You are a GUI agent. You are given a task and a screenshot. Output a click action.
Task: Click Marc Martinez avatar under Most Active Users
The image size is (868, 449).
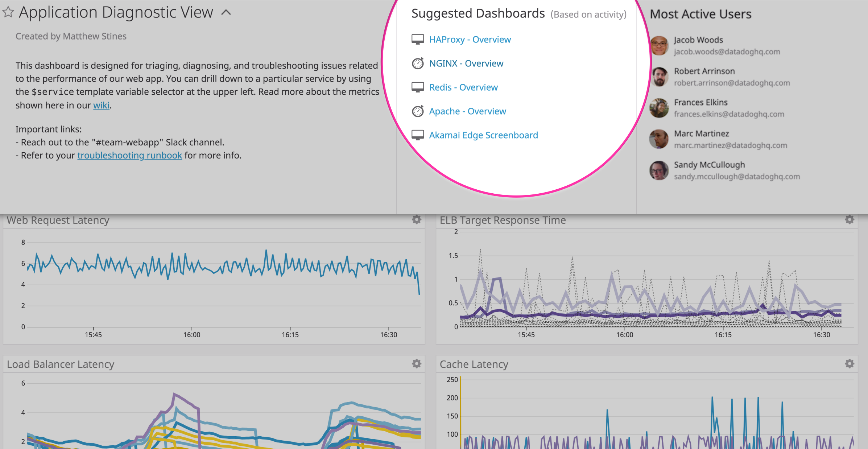click(x=659, y=139)
